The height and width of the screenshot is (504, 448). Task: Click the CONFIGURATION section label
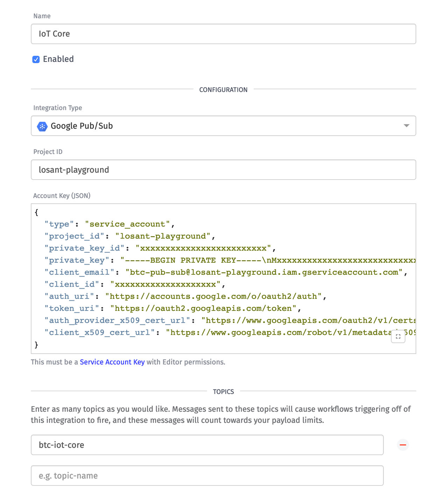coord(223,90)
